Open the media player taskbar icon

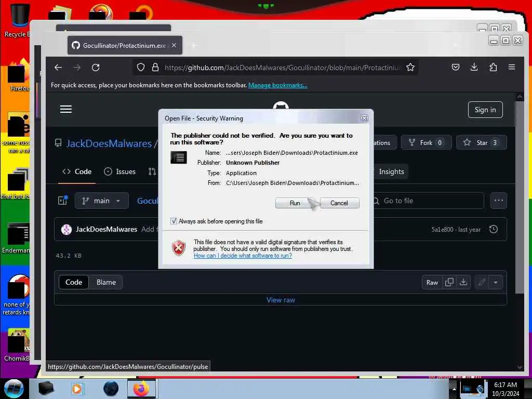(x=77, y=389)
